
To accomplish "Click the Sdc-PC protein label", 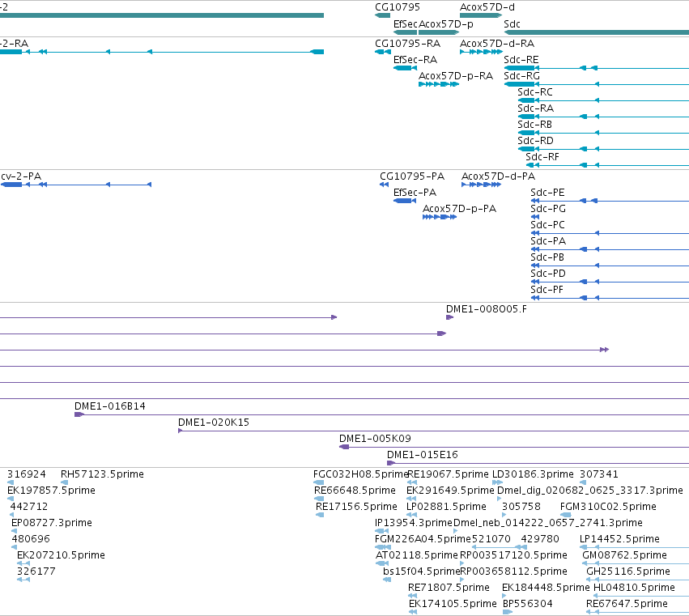I will 547,225.
